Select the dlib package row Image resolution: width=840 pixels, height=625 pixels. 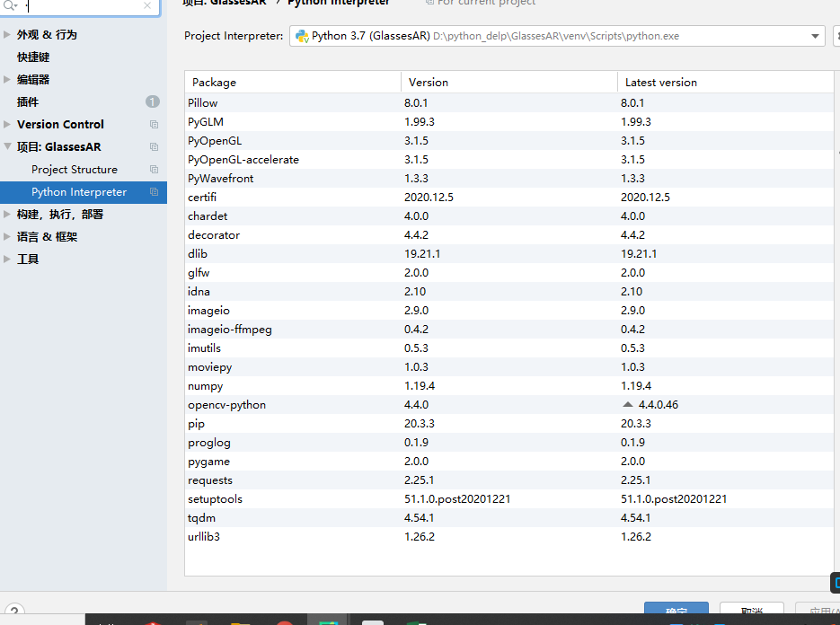pos(509,254)
